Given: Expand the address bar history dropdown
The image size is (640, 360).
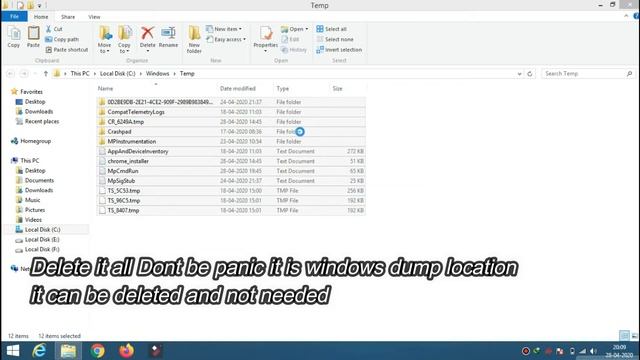Looking at the screenshot, I should pos(519,74).
